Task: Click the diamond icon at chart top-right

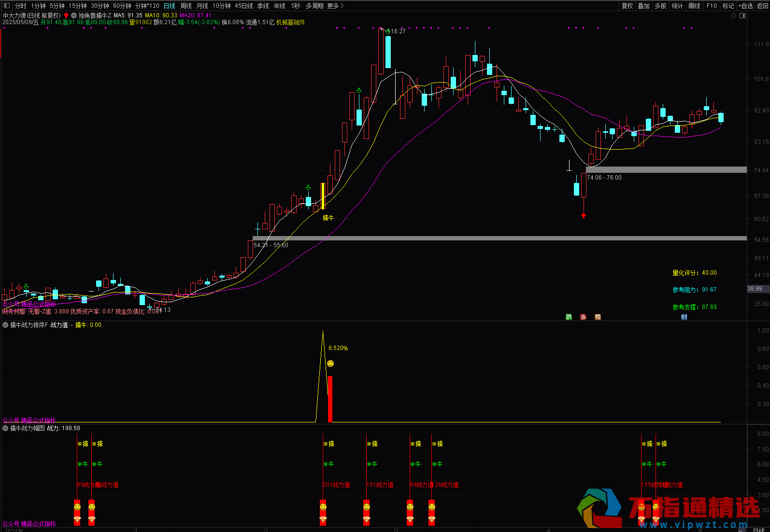Action: pyautogui.click(x=734, y=16)
